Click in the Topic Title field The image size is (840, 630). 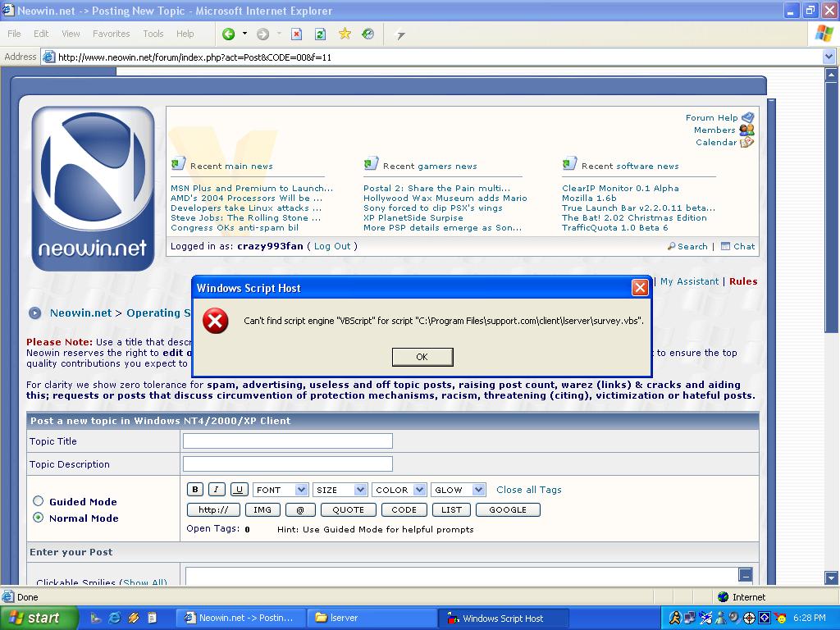(288, 441)
